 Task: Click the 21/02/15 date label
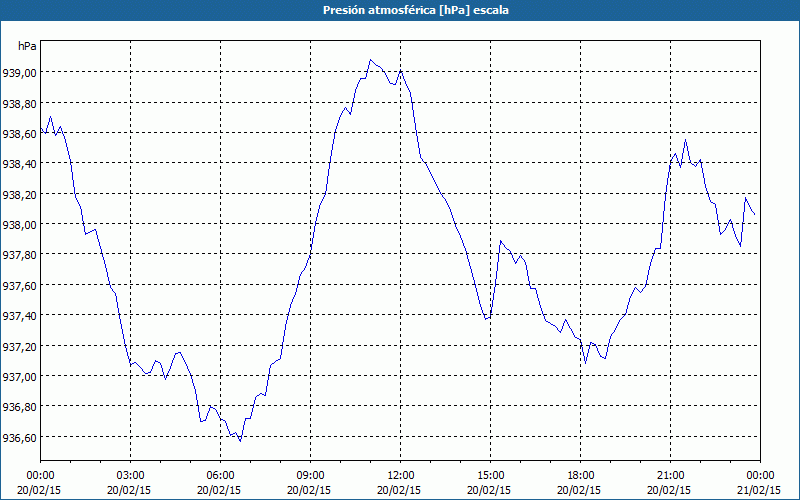(x=759, y=490)
